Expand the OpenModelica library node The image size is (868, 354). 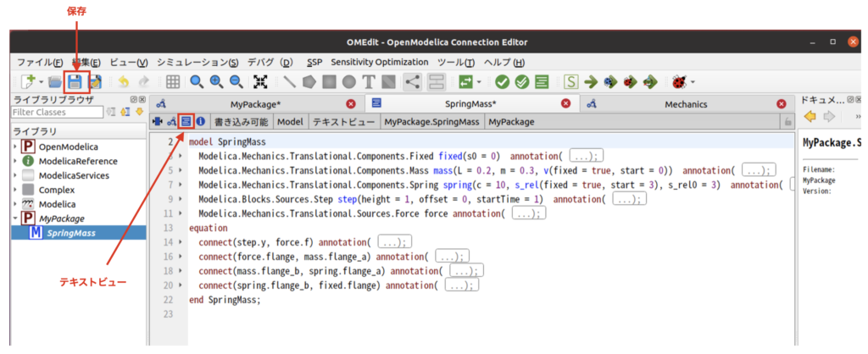click(x=14, y=147)
